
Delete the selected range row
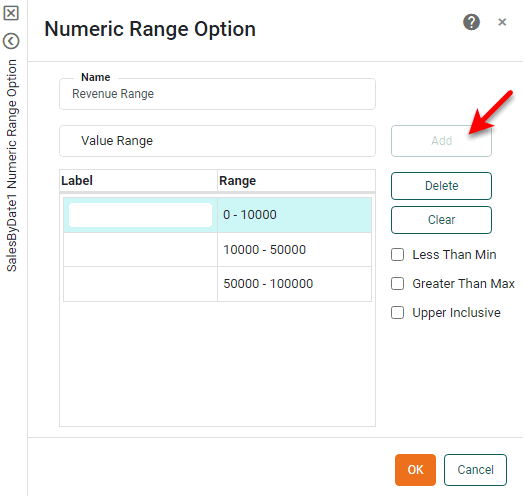(441, 186)
